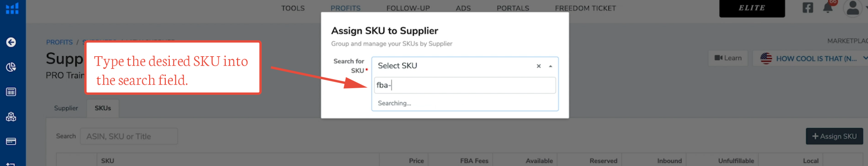Open the TOOLS menu
Viewport: 868px width, 166px height.
point(293,8)
